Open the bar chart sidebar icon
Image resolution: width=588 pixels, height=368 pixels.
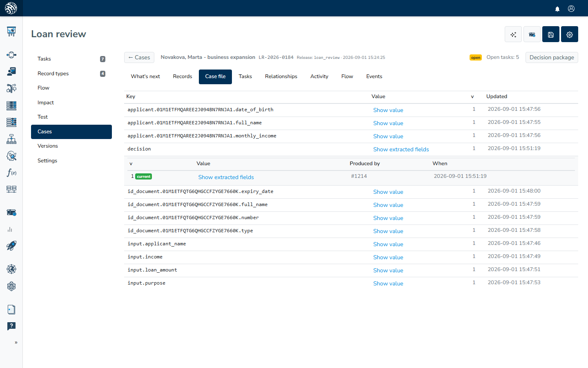10,229
